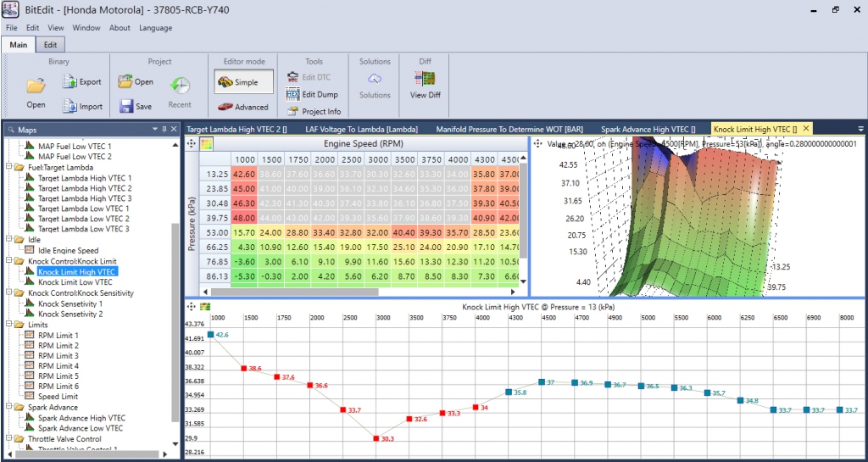Image resolution: width=868 pixels, height=462 pixels.
Task: Select the Main ribbon tab
Action: [19, 45]
